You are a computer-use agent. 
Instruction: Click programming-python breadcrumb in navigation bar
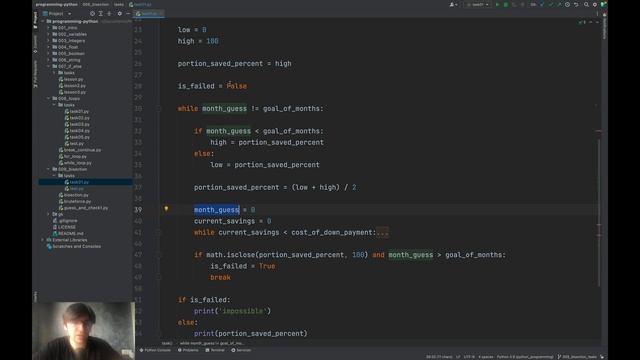tap(57, 4)
